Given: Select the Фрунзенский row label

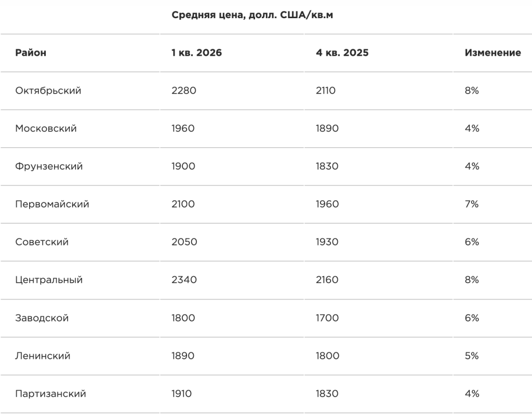Looking at the screenshot, I should click(49, 166).
